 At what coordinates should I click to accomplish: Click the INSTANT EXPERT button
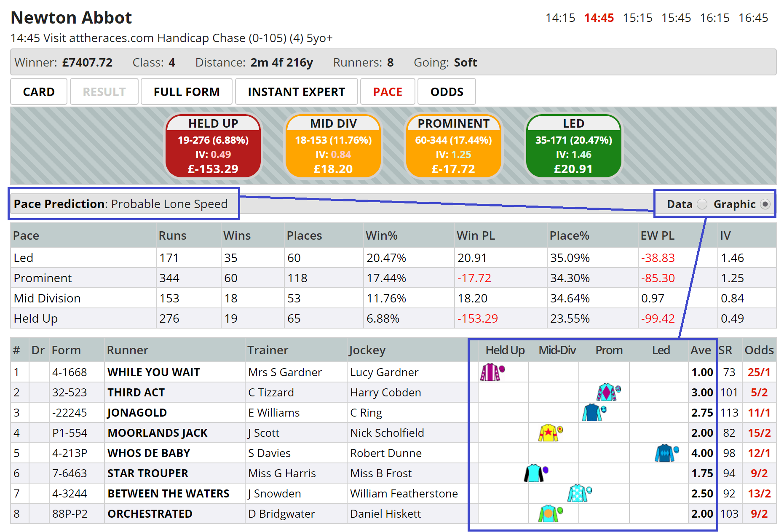pos(296,91)
